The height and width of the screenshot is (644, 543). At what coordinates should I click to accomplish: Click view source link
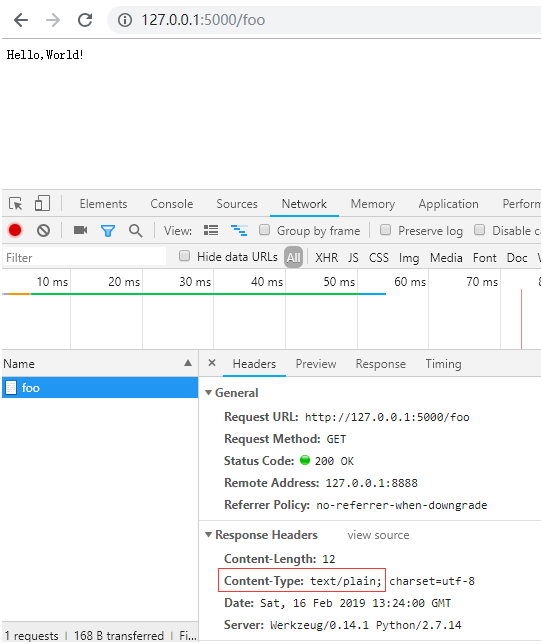378,535
